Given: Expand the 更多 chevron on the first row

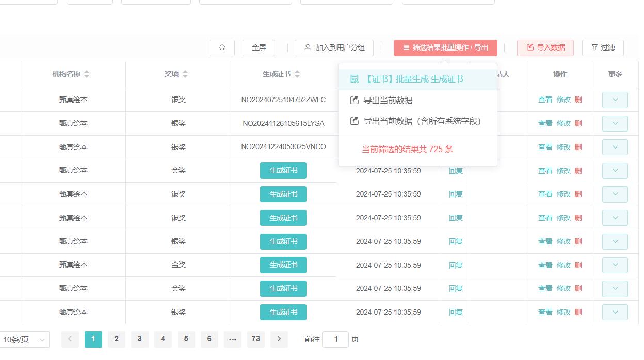Looking at the screenshot, I should (615, 100).
